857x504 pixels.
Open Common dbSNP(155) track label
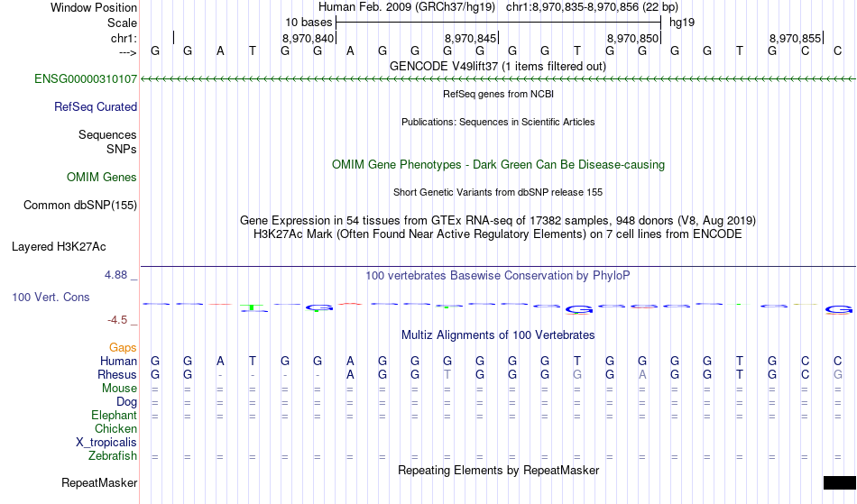click(x=79, y=206)
